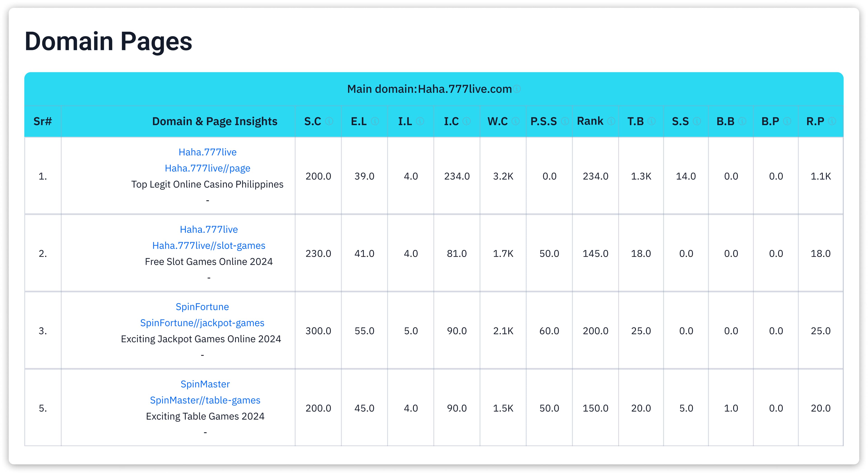
Task: Click info icon beside W.C column
Action: pyautogui.click(x=516, y=121)
